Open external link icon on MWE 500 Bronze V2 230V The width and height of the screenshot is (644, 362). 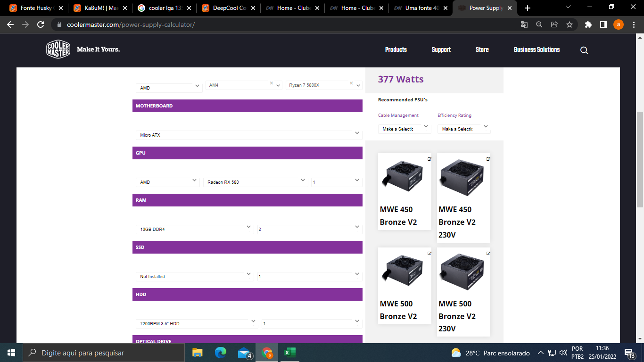[488, 253]
